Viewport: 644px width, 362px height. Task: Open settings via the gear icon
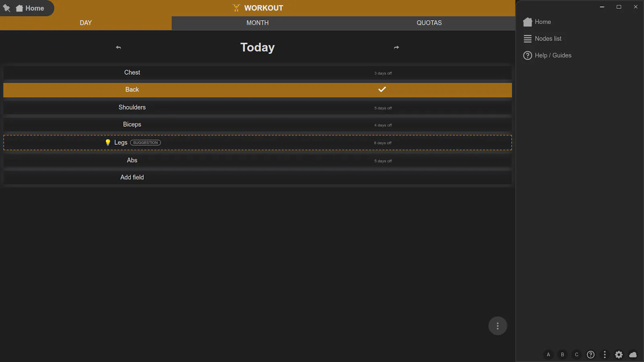(619, 355)
